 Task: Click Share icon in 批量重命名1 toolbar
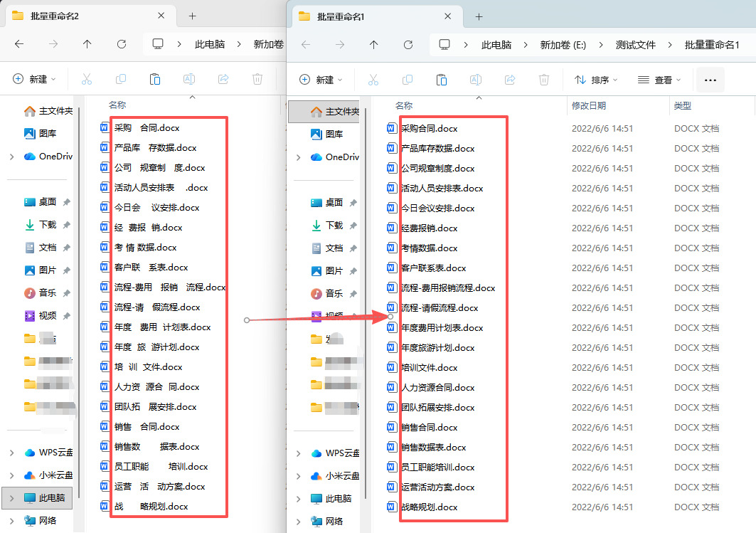(x=510, y=80)
